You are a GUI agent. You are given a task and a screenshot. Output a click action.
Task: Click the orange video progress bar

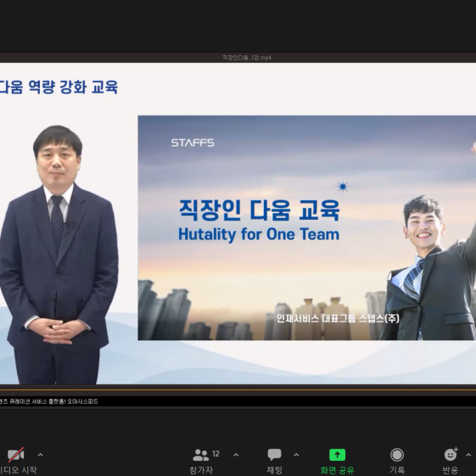tap(238, 389)
